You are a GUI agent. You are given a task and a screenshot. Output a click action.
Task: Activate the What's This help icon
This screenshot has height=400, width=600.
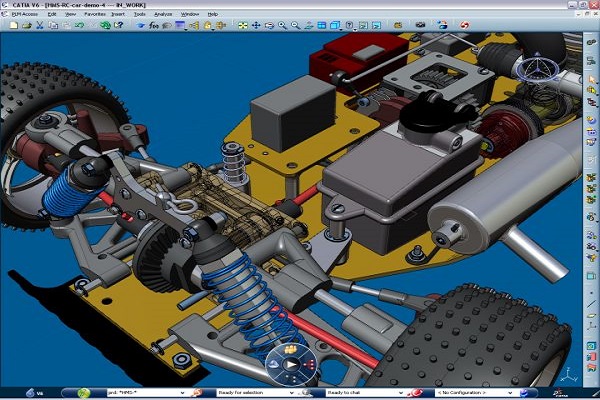119,25
